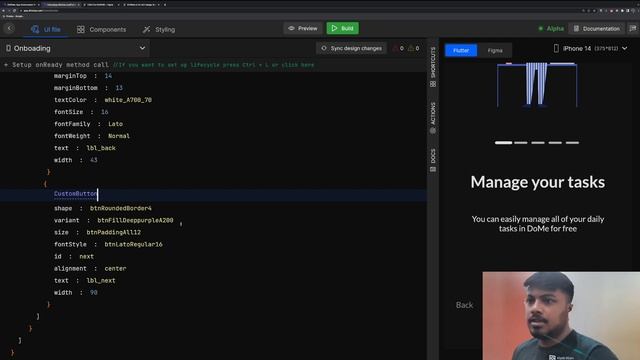Switch to the Components tab
640x360 pixels.
(102, 29)
